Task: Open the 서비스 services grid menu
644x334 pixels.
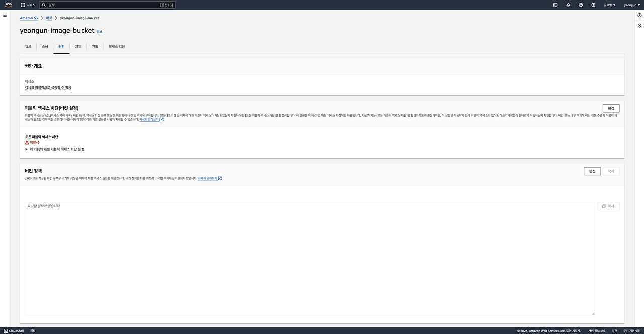Action: (28, 5)
